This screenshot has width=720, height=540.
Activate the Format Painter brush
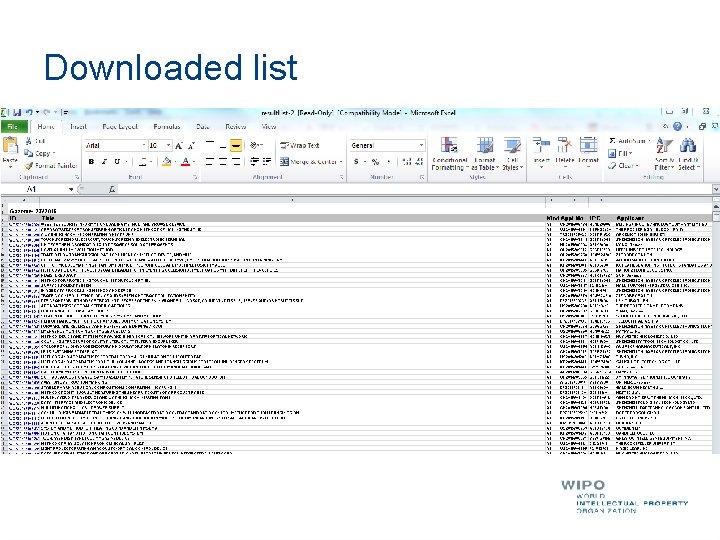[51, 165]
